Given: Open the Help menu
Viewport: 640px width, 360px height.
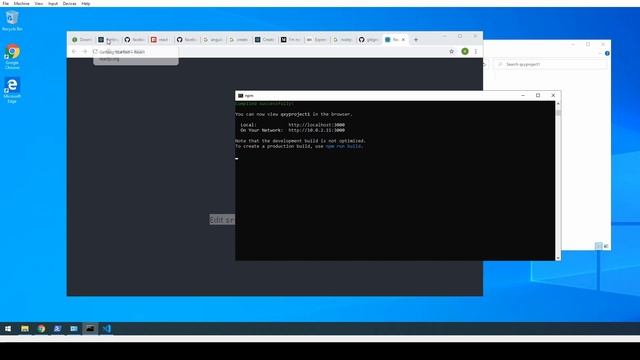Looking at the screenshot, I should click(86, 3).
